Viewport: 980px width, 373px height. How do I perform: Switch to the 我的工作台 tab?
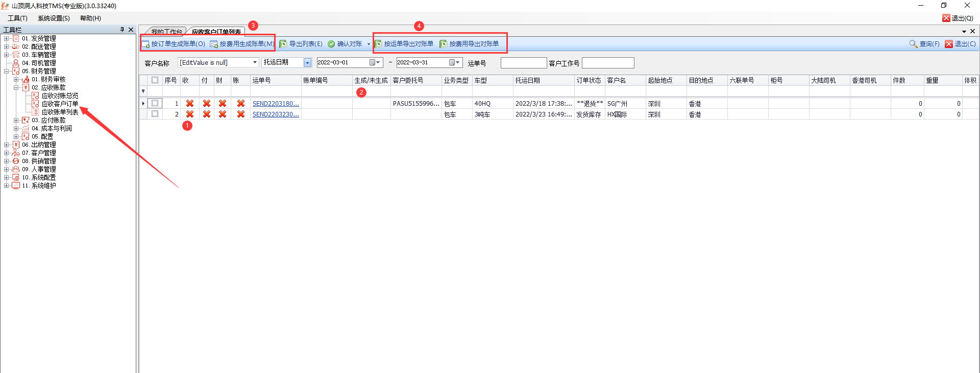[166, 32]
